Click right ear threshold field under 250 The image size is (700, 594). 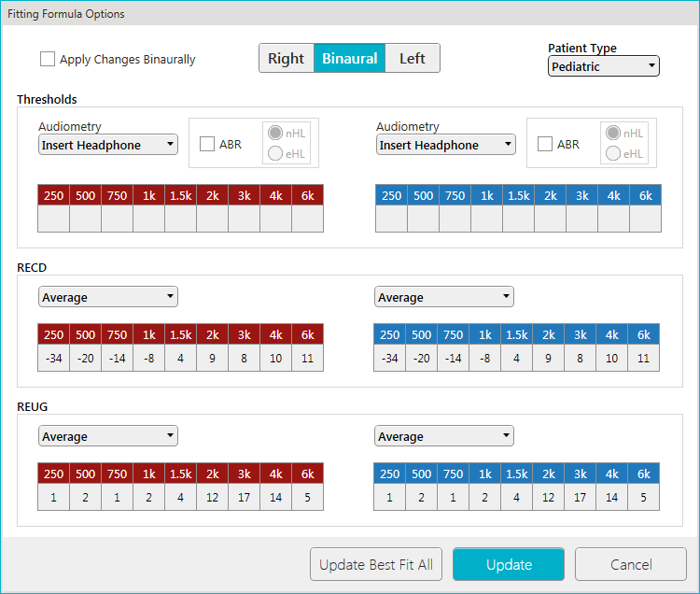coord(53,219)
